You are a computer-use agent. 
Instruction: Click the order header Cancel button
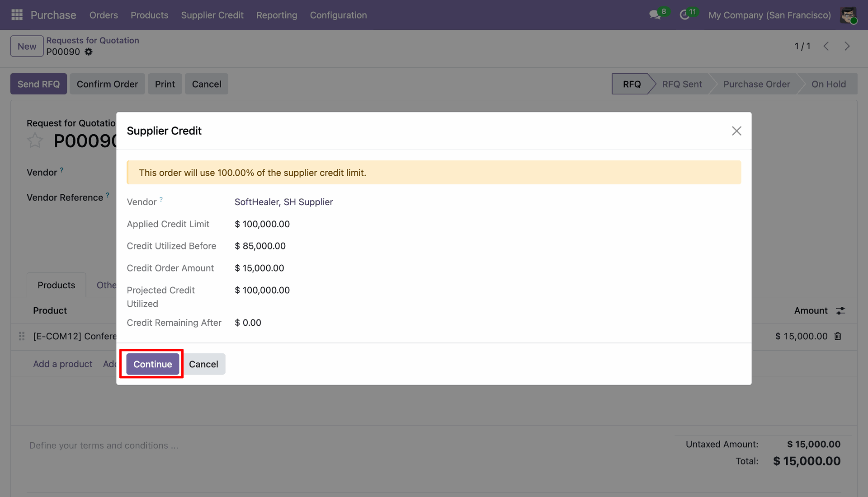[x=207, y=84]
